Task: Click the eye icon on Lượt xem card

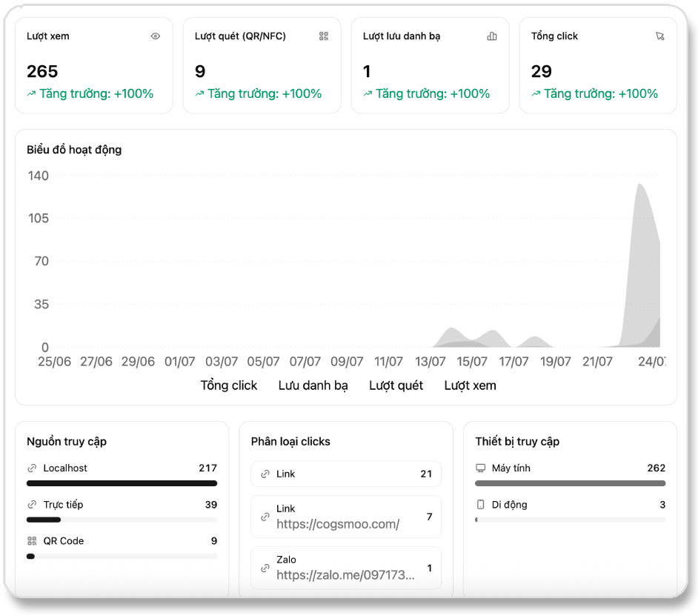Action: point(156,36)
